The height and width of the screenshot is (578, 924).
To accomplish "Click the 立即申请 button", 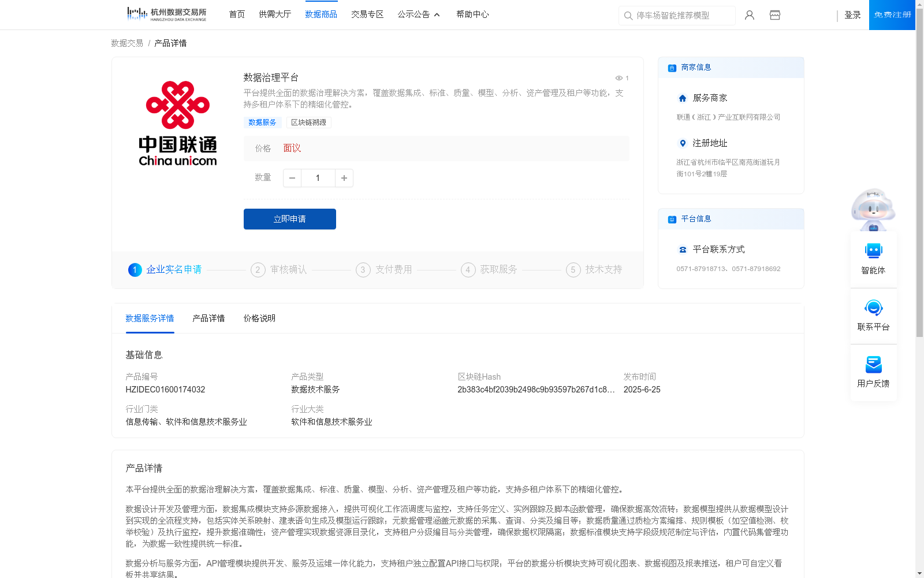I will [x=290, y=219].
